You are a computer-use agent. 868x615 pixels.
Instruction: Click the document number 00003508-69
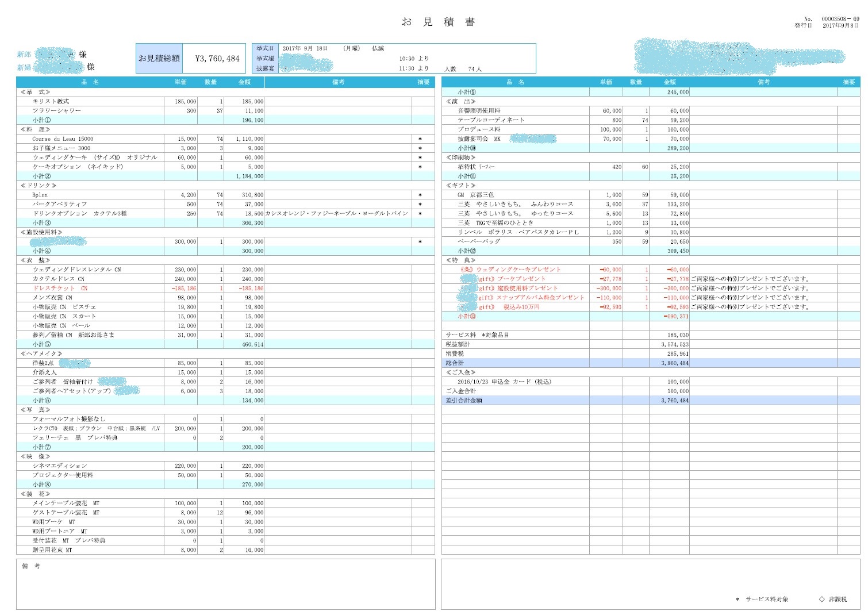coord(840,19)
